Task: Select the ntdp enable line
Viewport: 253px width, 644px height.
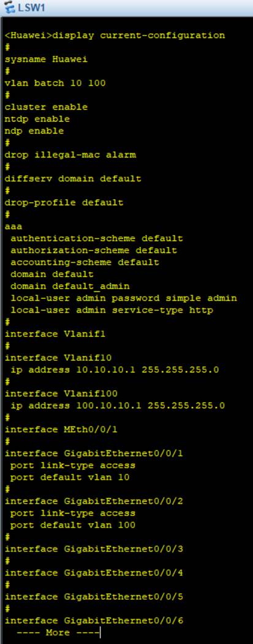Action: coord(37,119)
